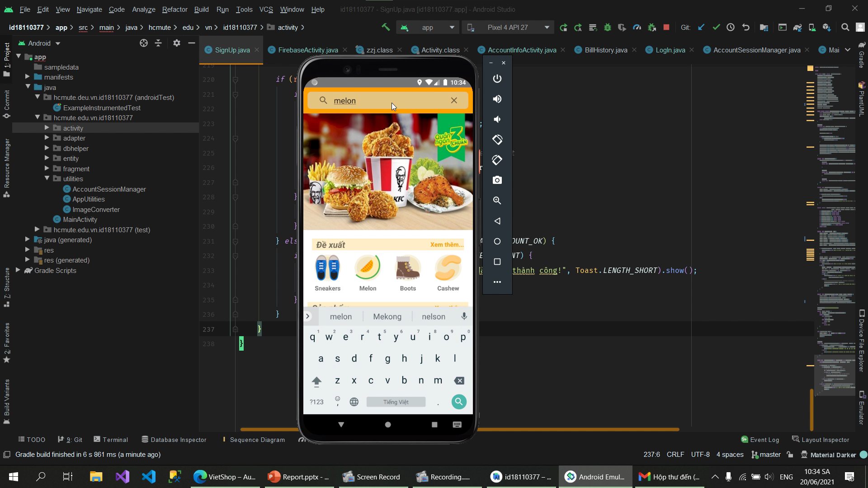Click the Debug app bug icon

608,28
